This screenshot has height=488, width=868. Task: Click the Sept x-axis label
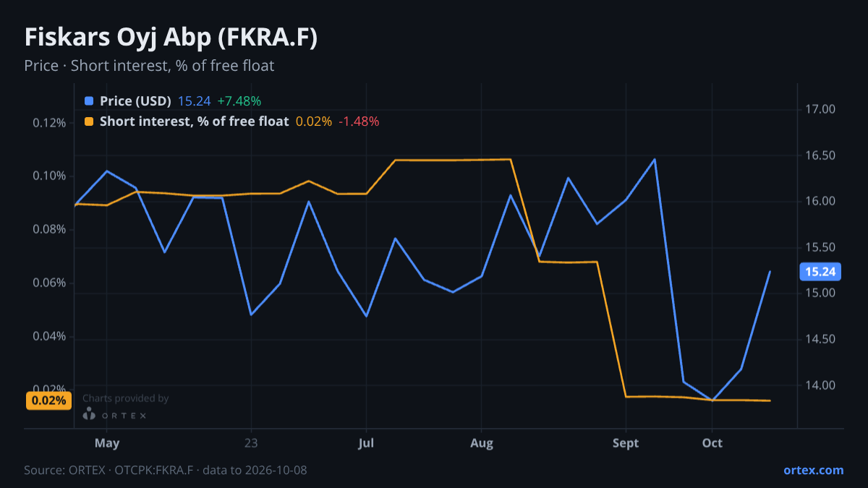tap(626, 442)
